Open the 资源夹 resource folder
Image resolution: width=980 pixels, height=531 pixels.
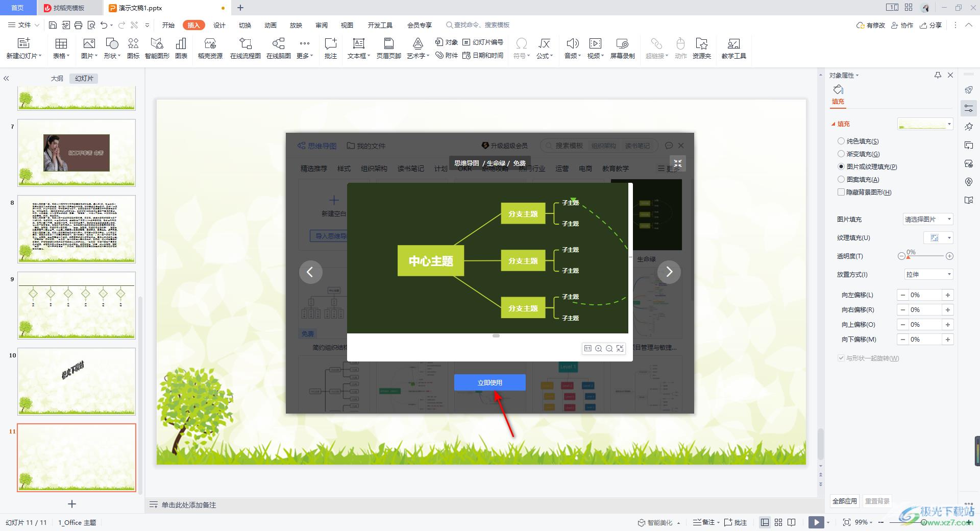click(x=702, y=49)
